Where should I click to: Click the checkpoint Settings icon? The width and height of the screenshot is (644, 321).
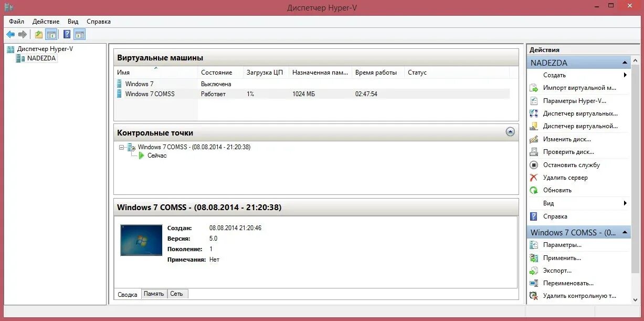click(x=534, y=245)
